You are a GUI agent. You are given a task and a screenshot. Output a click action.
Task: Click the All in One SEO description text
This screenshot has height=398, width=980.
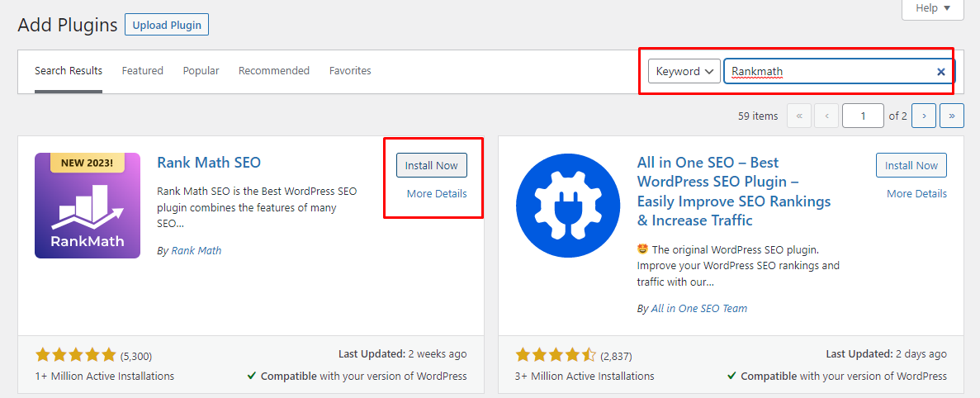pos(738,266)
